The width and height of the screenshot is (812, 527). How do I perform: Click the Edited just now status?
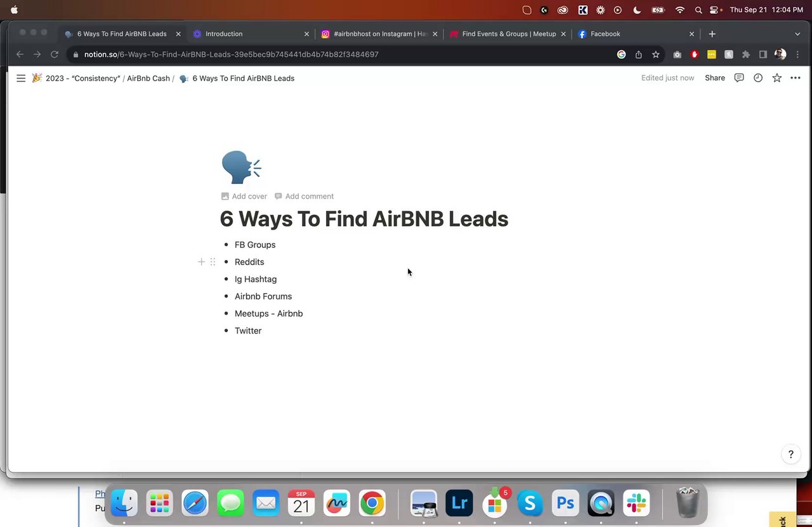(x=667, y=78)
